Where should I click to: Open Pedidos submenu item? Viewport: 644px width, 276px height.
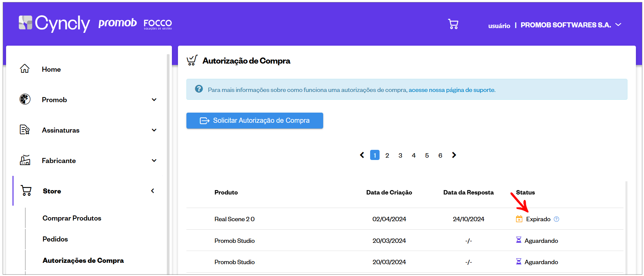point(55,239)
